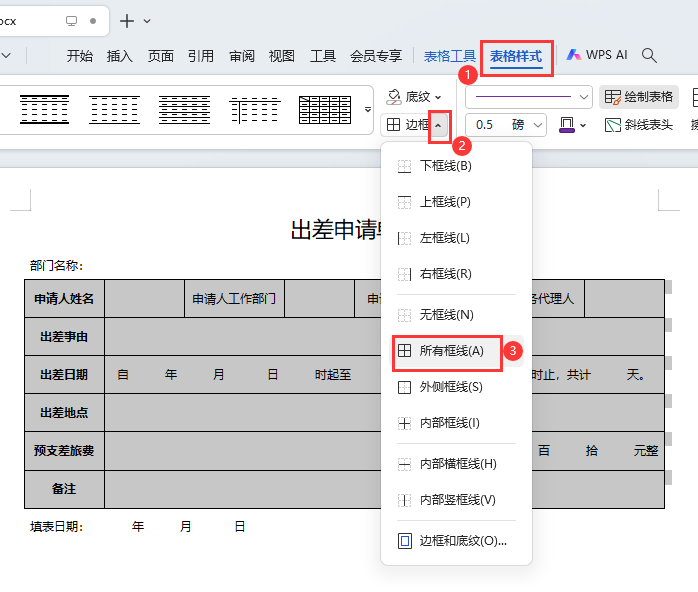Viewport: 698px width, 592px height.
Task: Open the 会员专享 tab
Action: [x=376, y=56]
